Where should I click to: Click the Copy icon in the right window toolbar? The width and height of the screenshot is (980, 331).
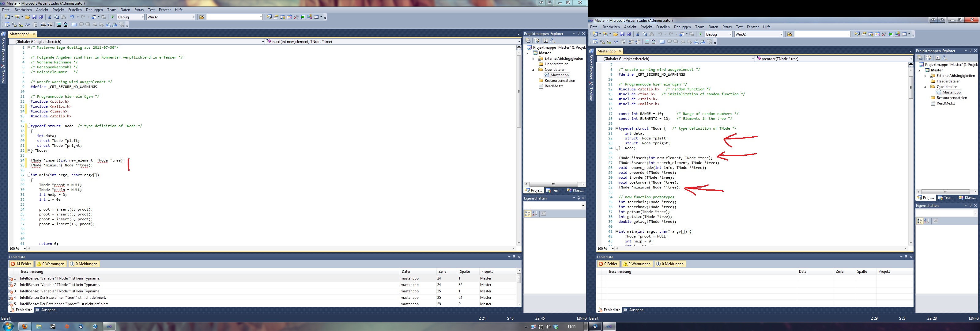tap(644, 34)
